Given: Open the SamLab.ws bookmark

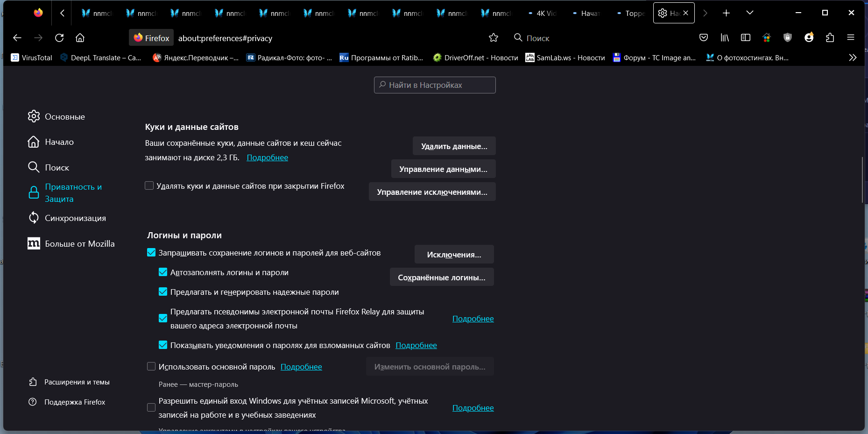Looking at the screenshot, I should pos(565,58).
